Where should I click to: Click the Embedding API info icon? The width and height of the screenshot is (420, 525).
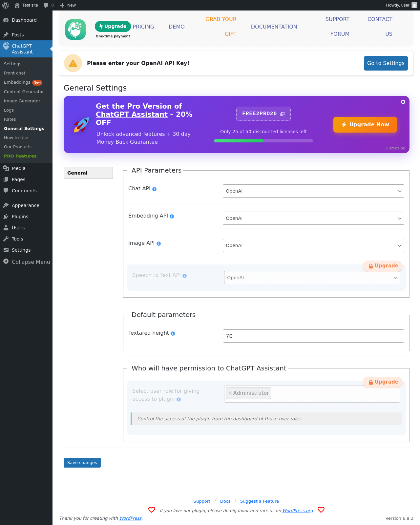pos(172,217)
